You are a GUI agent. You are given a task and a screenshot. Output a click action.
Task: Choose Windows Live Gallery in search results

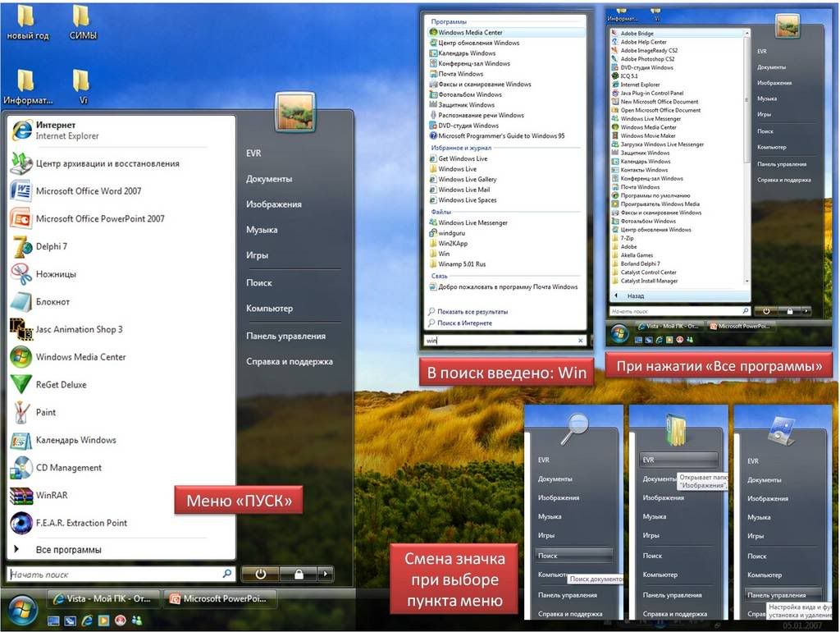(x=467, y=179)
